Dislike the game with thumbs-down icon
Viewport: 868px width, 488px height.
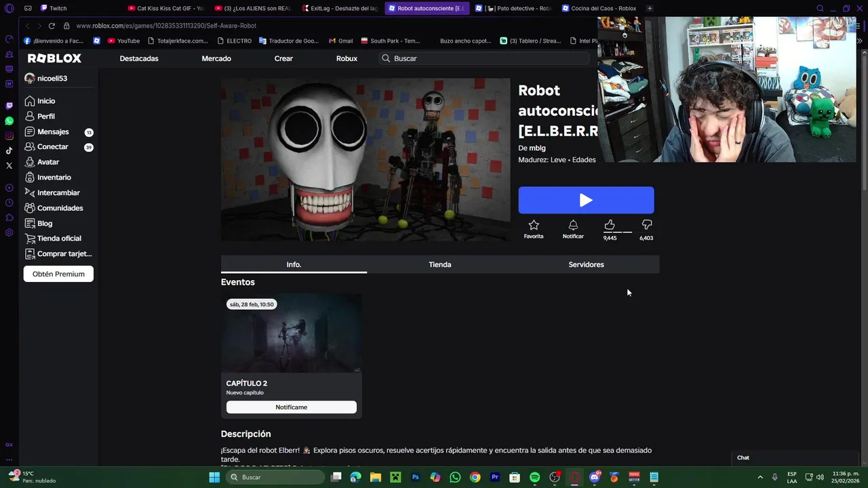pyautogui.click(x=646, y=225)
